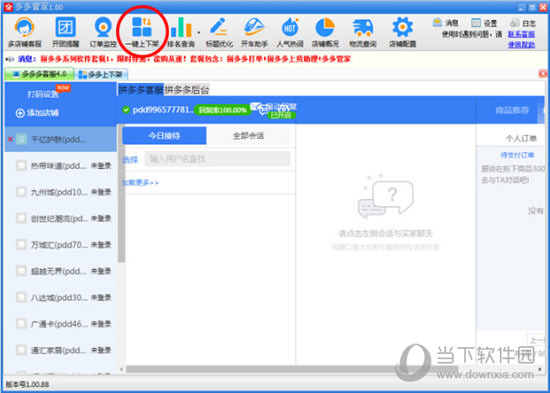Open the 开团提醒 group reminder tool
The width and height of the screenshot is (550, 393).
pos(66,32)
